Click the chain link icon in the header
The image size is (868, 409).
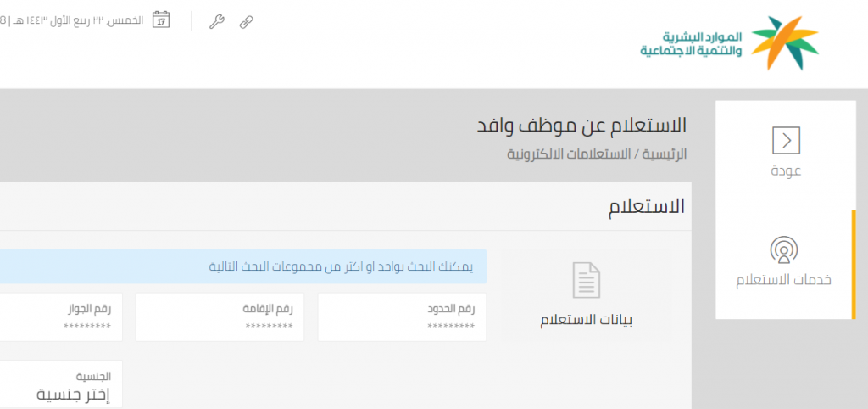pos(246,22)
